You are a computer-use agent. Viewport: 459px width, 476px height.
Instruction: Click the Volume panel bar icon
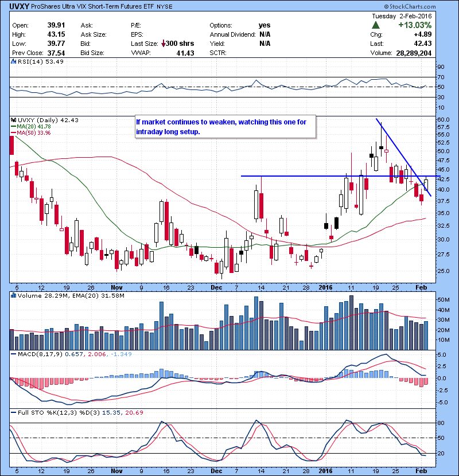click(13, 295)
